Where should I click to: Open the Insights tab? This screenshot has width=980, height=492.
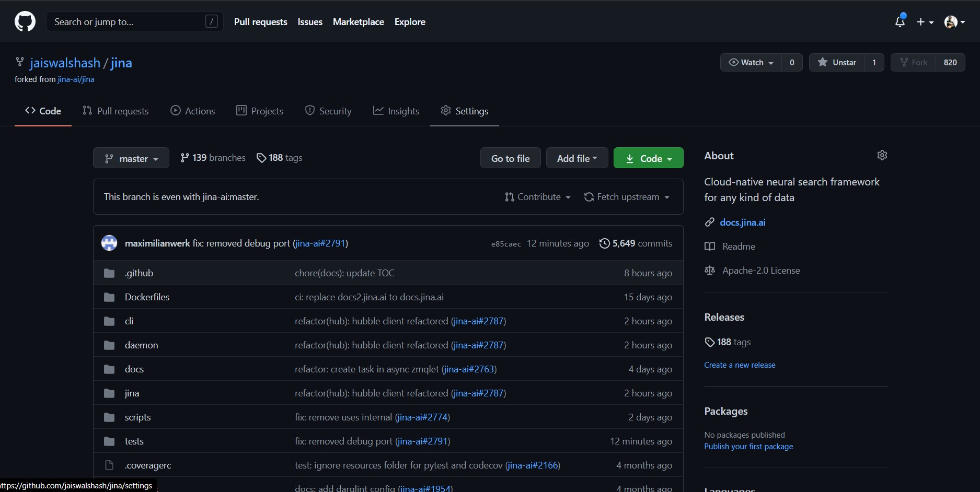[x=396, y=111]
